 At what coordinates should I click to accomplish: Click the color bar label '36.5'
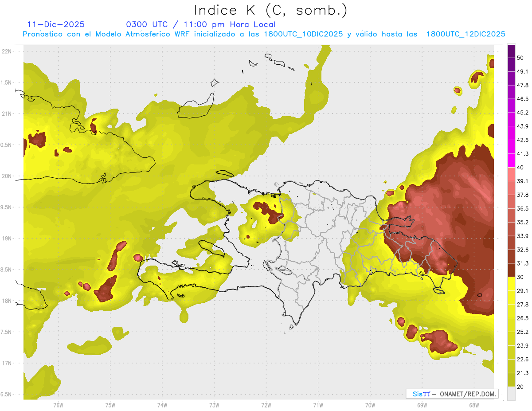(x=523, y=208)
